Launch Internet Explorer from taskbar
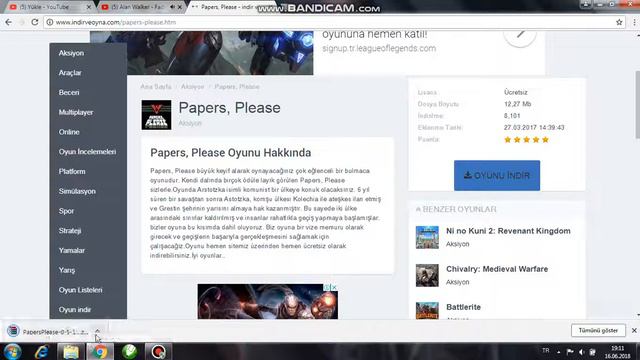Viewport: 640px width, 360px height. tap(42, 351)
